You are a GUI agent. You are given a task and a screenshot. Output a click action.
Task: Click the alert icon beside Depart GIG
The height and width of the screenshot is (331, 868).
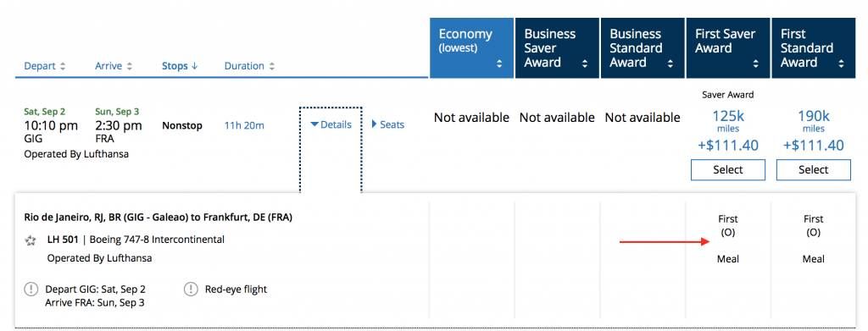click(x=31, y=289)
